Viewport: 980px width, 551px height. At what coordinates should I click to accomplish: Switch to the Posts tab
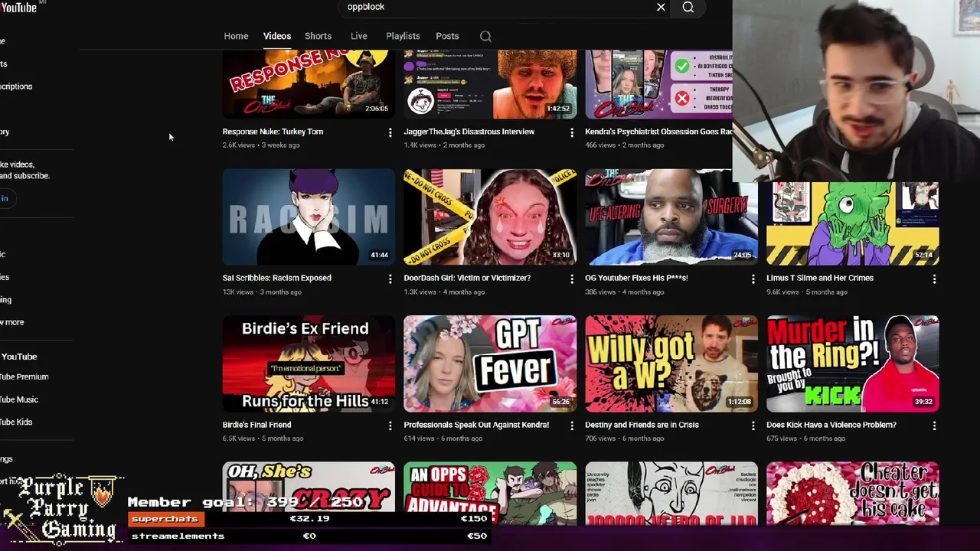click(x=447, y=36)
